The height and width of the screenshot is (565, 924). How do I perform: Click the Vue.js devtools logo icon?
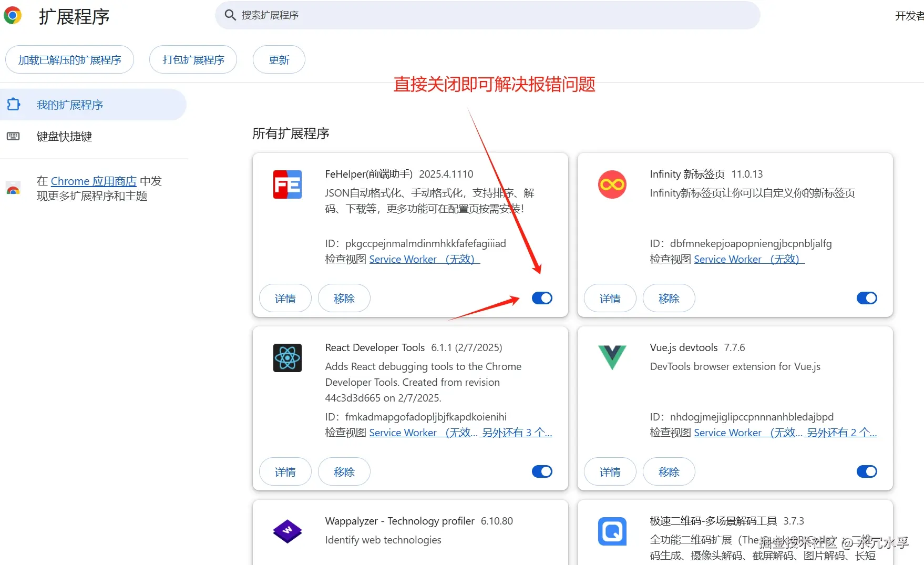click(x=612, y=358)
